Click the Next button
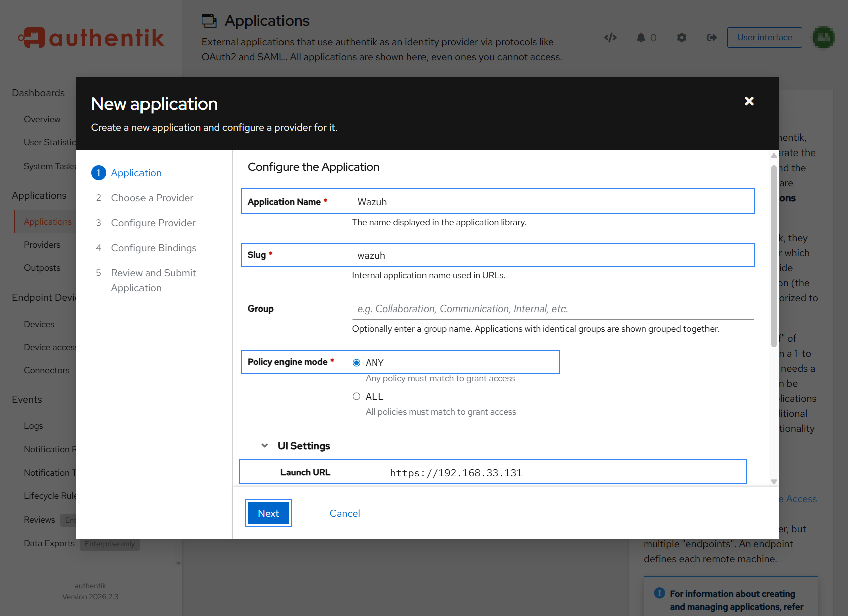This screenshot has height=616, width=848. coord(268,513)
